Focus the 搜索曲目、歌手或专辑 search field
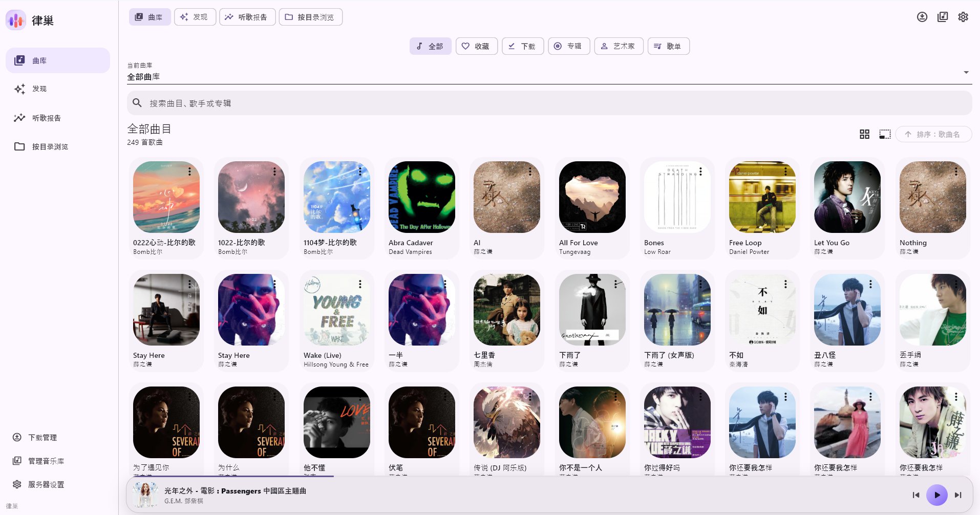980x515 pixels. (549, 103)
